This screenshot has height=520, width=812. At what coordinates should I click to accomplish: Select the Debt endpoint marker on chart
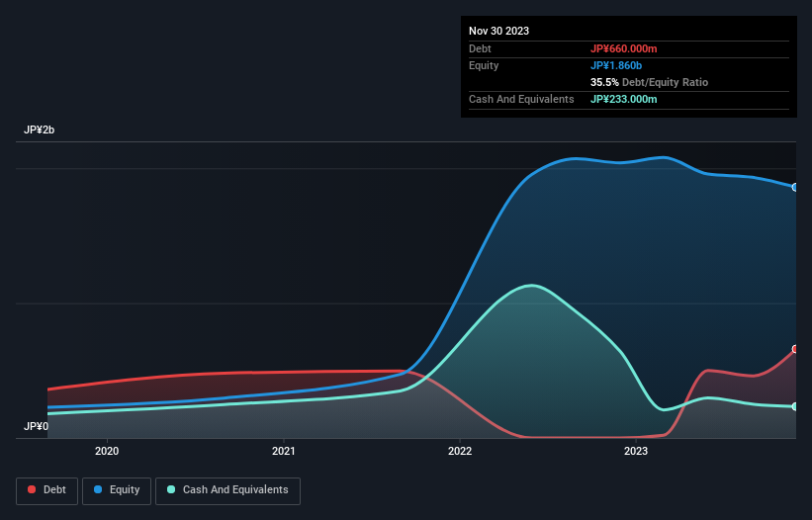[795, 349]
